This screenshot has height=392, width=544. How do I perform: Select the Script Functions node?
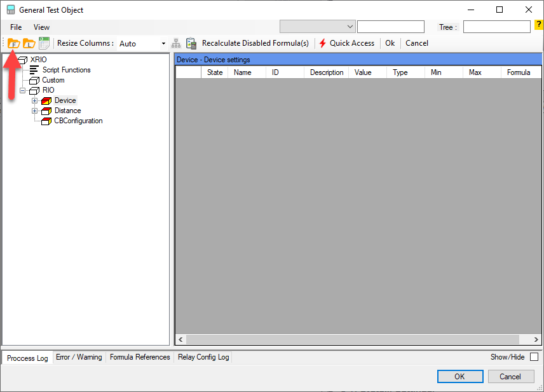pyautogui.click(x=66, y=70)
